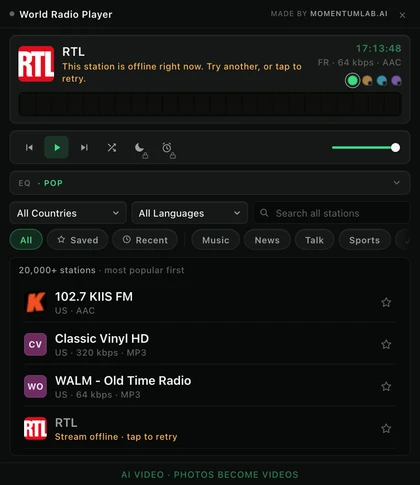The image size is (420, 485).
Task: Select the green theme color dot
Action: [352, 81]
